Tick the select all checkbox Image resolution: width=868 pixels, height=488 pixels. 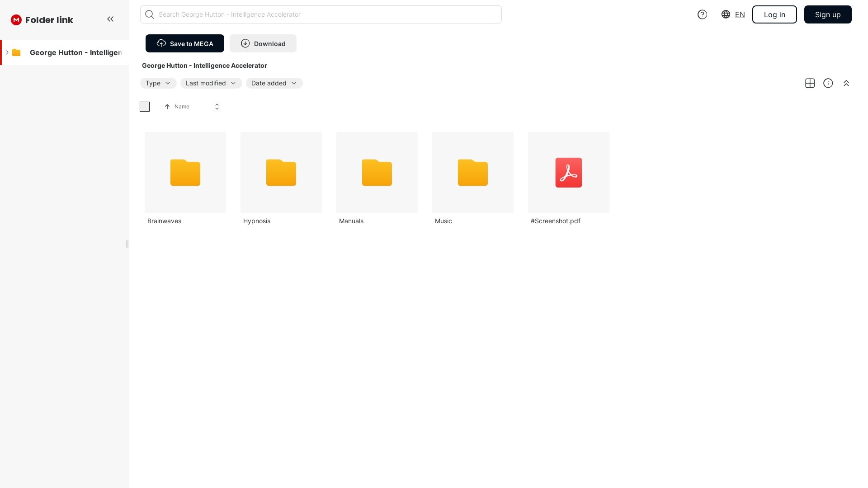coord(145,107)
